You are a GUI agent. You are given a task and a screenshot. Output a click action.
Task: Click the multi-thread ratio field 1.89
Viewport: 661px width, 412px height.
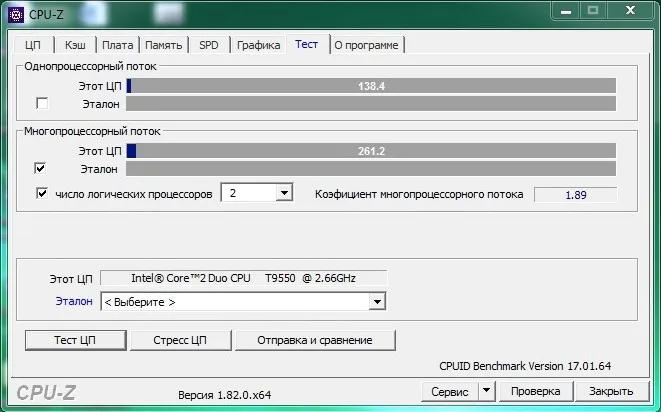click(575, 195)
